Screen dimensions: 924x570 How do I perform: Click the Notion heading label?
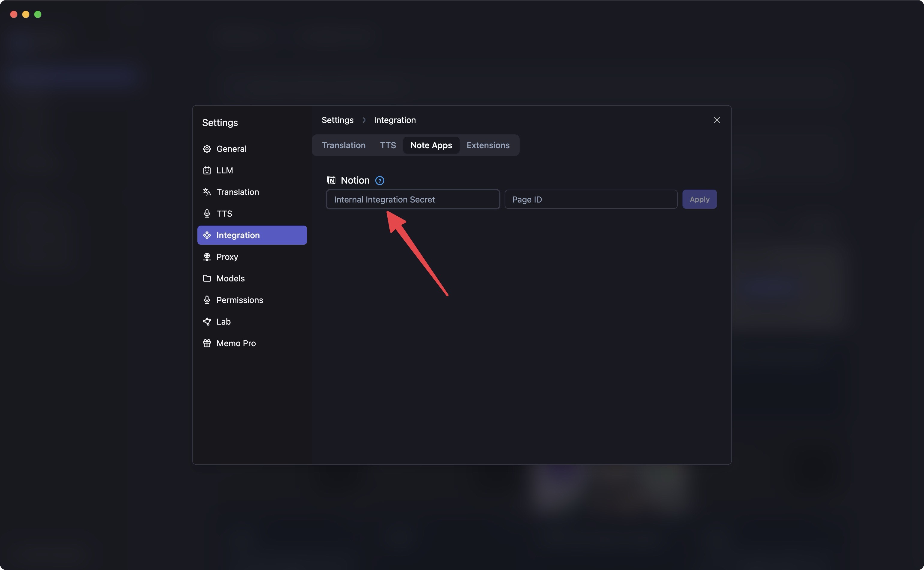pyautogui.click(x=355, y=180)
